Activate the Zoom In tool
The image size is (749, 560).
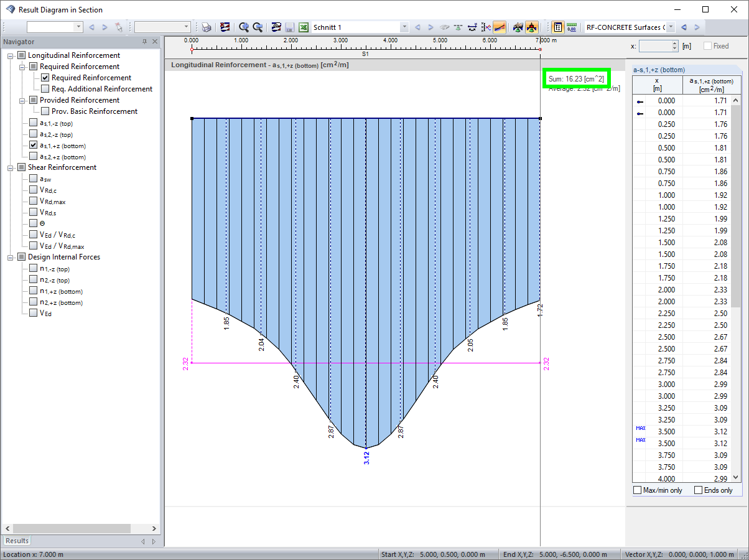243,27
